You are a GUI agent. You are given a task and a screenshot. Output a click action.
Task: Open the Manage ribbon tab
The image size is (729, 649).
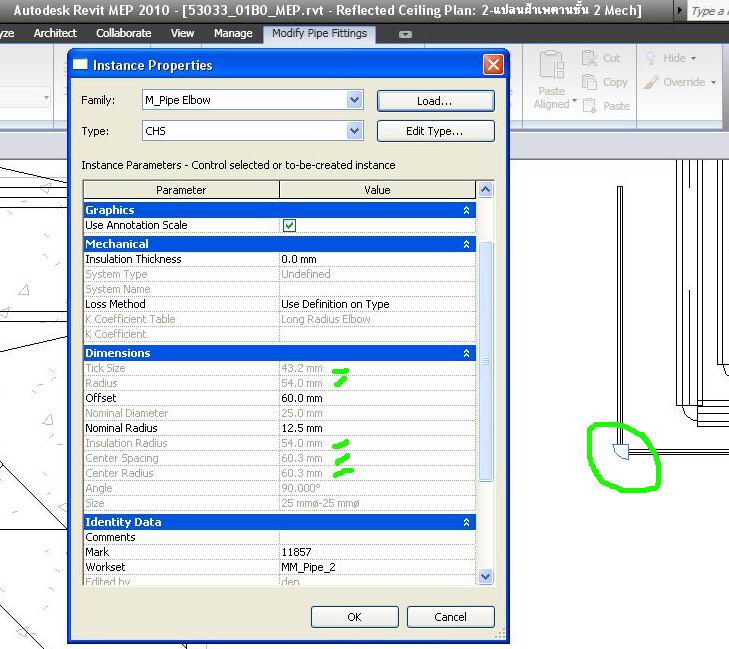[233, 33]
